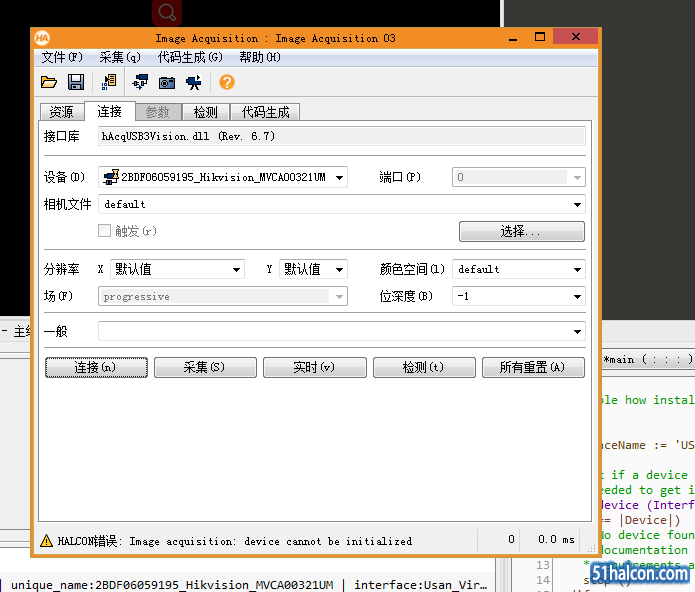Switch to the 代码生成 tab
The image size is (695, 592).
point(265,112)
